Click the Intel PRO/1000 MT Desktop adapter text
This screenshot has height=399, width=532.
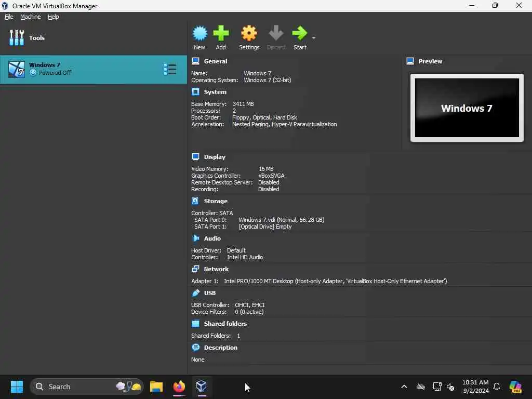pos(336,281)
